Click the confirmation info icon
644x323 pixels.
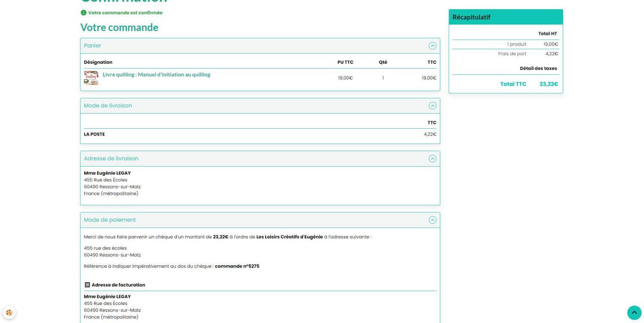(x=83, y=13)
